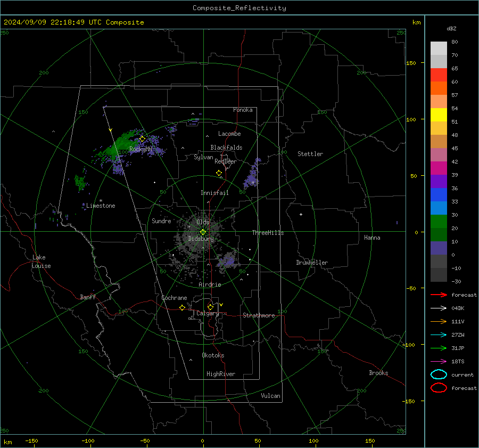Click the red forecast arrow in the legend
The height and width of the screenshot is (448, 479).
439,295
